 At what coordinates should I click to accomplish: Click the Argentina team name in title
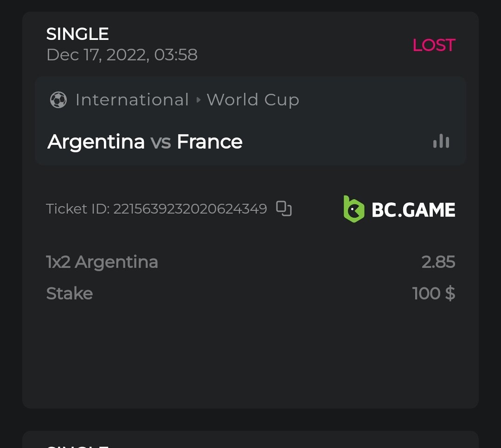pos(96,141)
